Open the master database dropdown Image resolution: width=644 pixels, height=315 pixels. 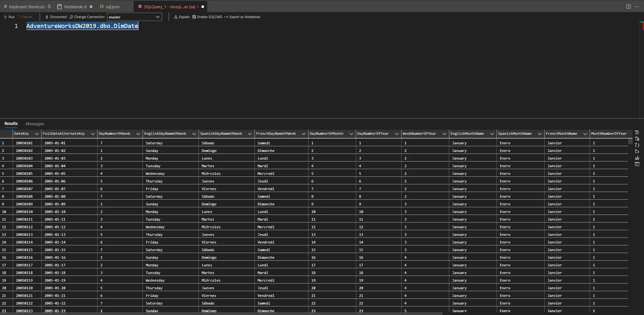[x=134, y=17]
